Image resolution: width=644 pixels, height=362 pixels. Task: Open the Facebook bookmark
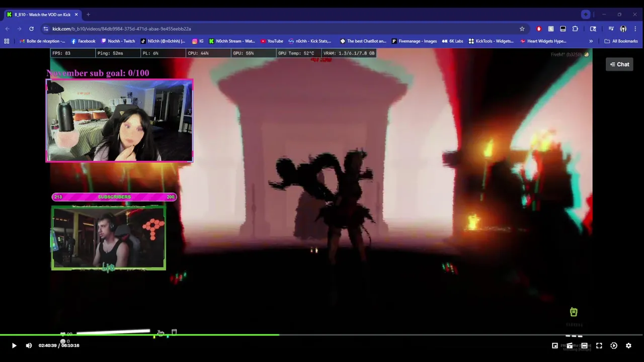[x=83, y=41]
